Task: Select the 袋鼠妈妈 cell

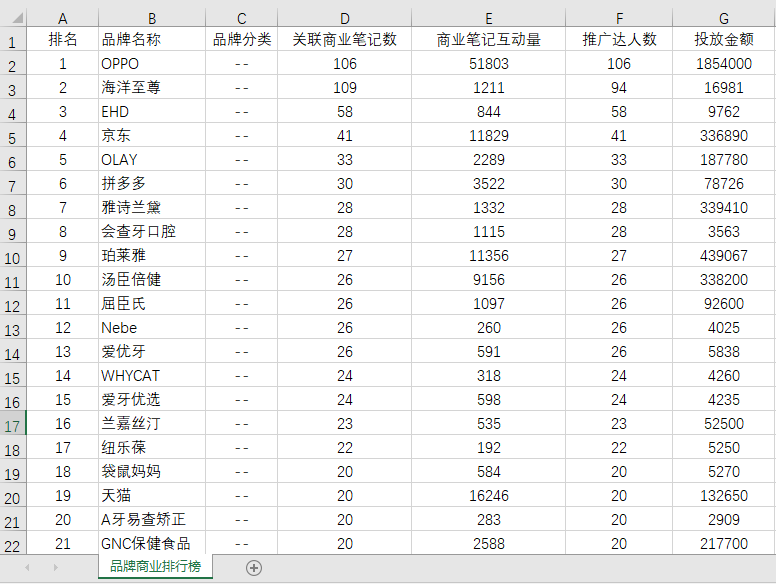Action: [152, 472]
